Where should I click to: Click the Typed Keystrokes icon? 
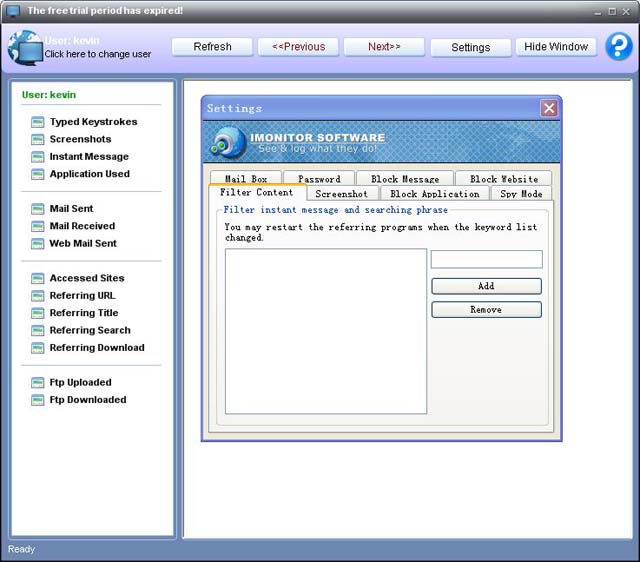click(x=38, y=122)
